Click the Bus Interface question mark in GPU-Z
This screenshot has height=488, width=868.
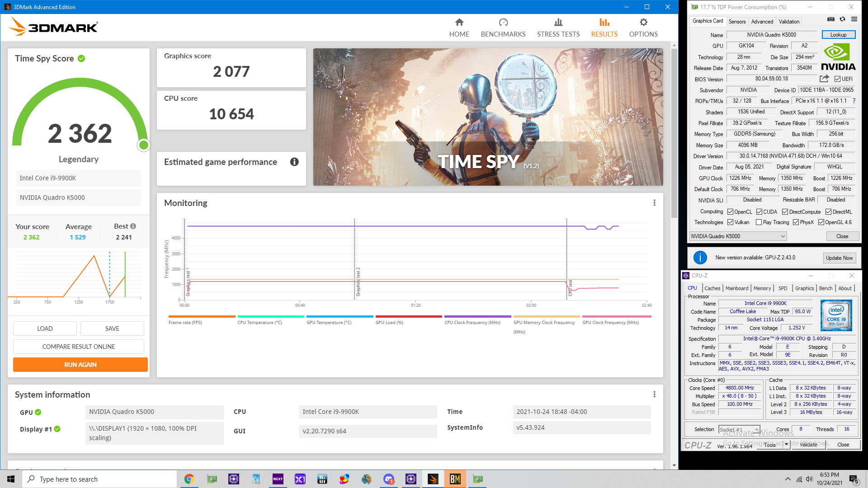854,101
